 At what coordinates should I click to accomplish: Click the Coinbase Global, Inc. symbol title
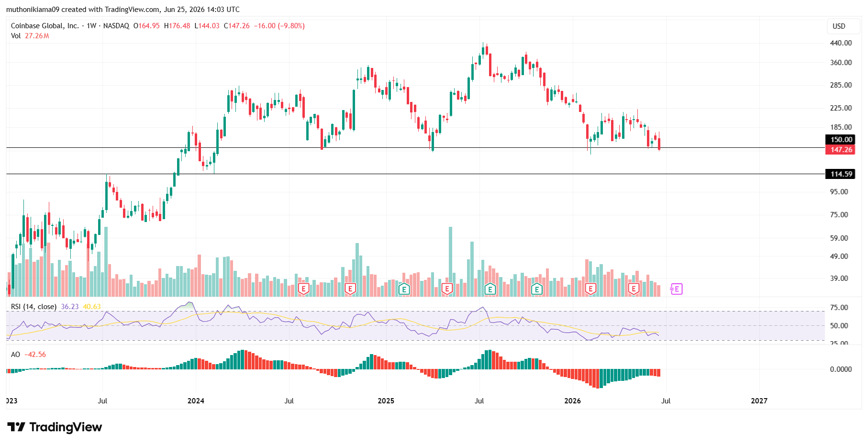coord(45,26)
